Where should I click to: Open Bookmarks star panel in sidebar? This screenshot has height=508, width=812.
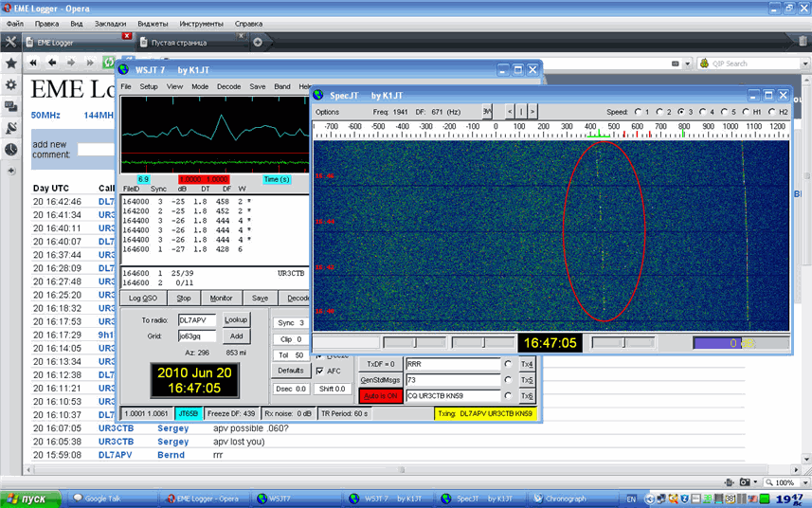(x=10, y=63)
